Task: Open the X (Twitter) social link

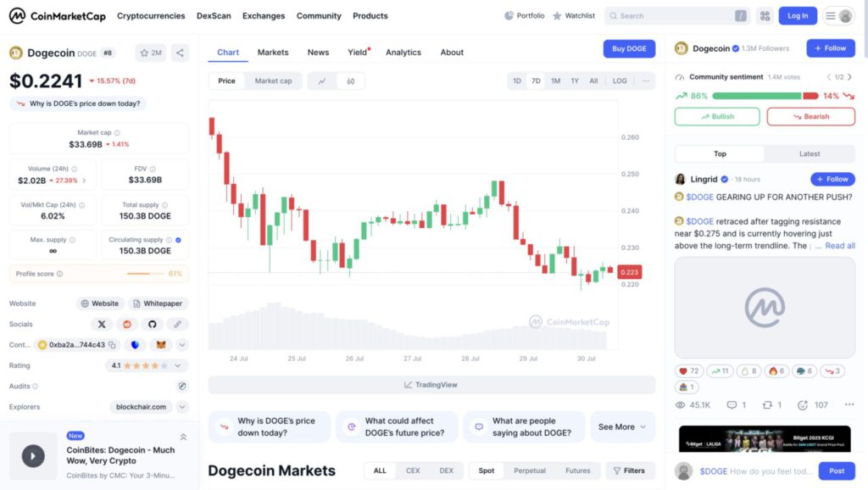Action: 102,325
